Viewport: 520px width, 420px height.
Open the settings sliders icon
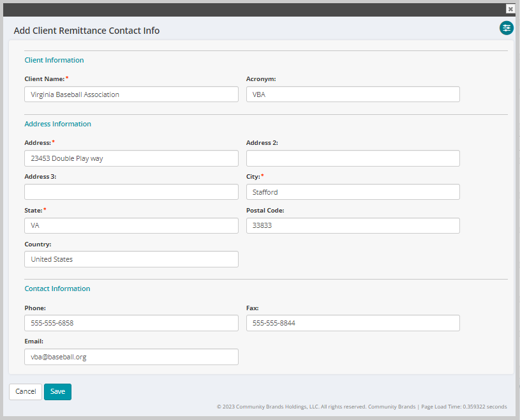click(506, 28)
